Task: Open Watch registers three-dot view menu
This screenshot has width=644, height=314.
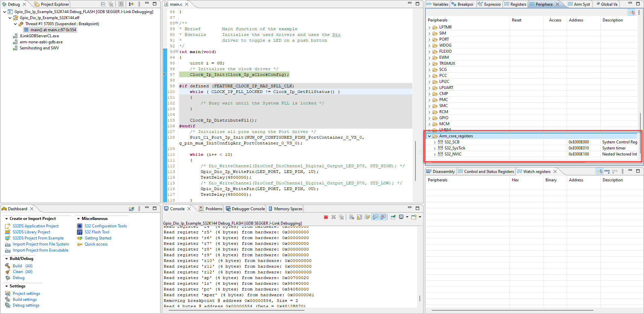Action: [622, 171]
